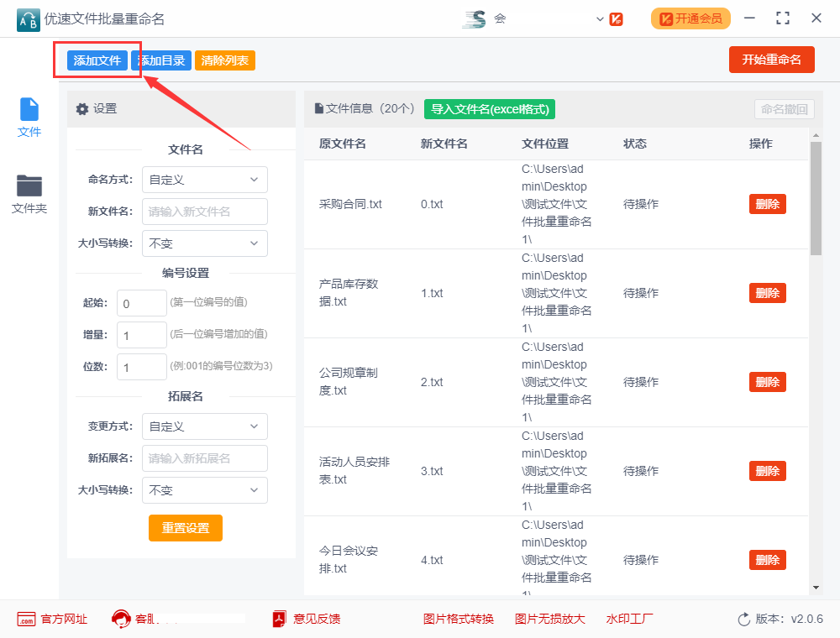
Task: Open the 大小写转换 dropdown under 文件名
Action: tap(204, 243)
